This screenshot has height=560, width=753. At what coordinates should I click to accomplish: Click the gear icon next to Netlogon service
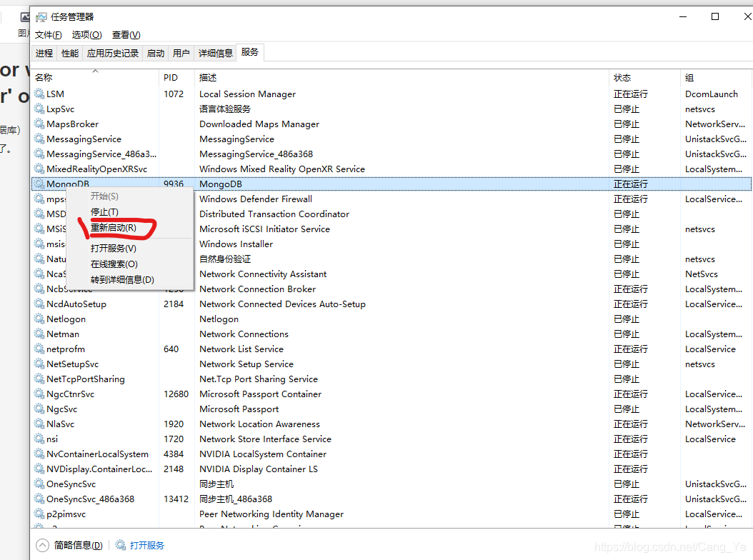(39, 319)
